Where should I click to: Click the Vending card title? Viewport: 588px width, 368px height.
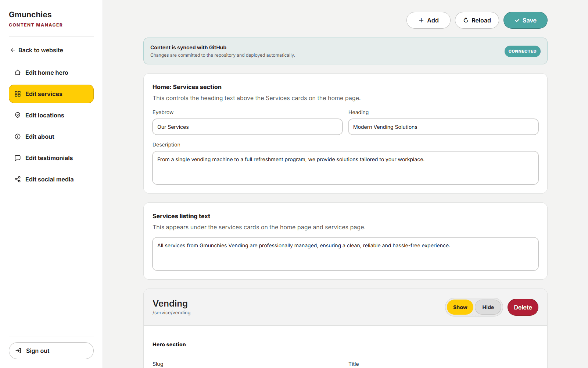coord(170,304)
